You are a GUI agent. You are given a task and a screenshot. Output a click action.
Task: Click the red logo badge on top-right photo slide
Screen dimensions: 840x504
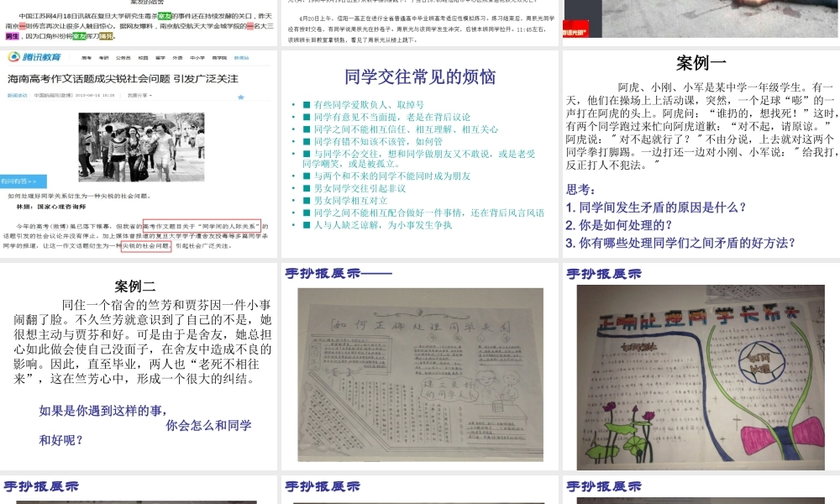click(x=575, y=29)
